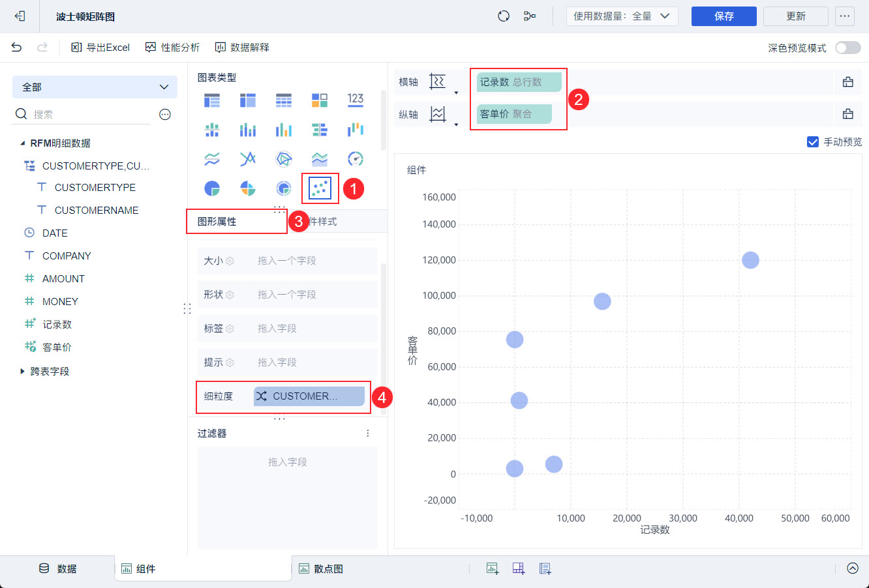The width and height of the screenshot is (869, 588).
Task: Click the horizontal axis clear icon
Action: click(x=848, y=82)
